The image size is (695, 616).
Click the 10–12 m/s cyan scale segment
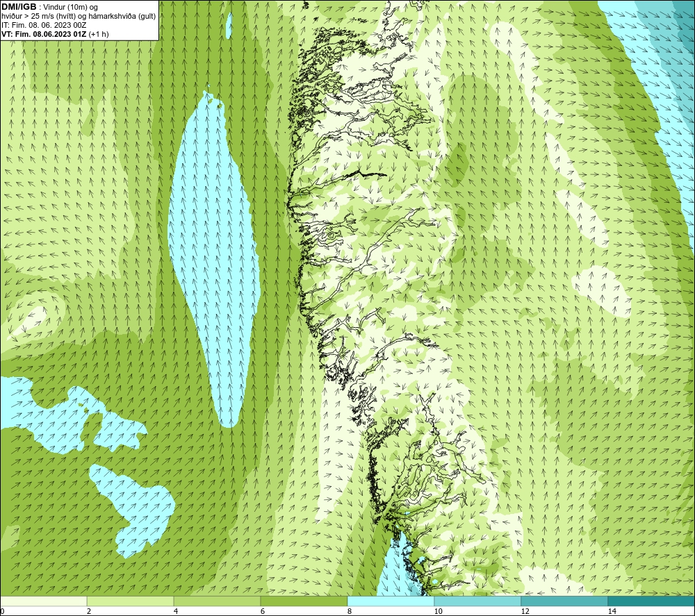click(x=478, y=601)
